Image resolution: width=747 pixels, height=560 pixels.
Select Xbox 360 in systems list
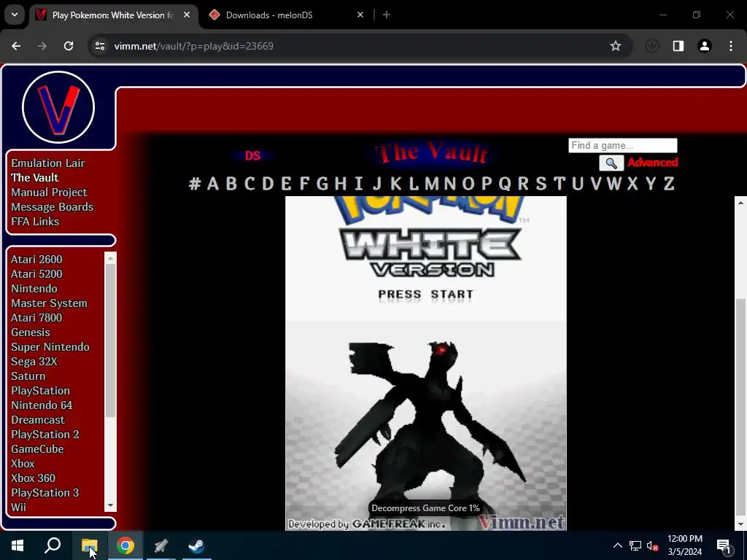pyautogui.click(x=33, y=478)
